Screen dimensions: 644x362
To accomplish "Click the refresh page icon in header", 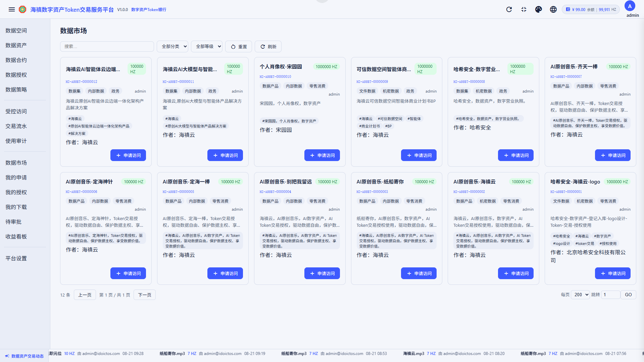I will click(509, 9).
